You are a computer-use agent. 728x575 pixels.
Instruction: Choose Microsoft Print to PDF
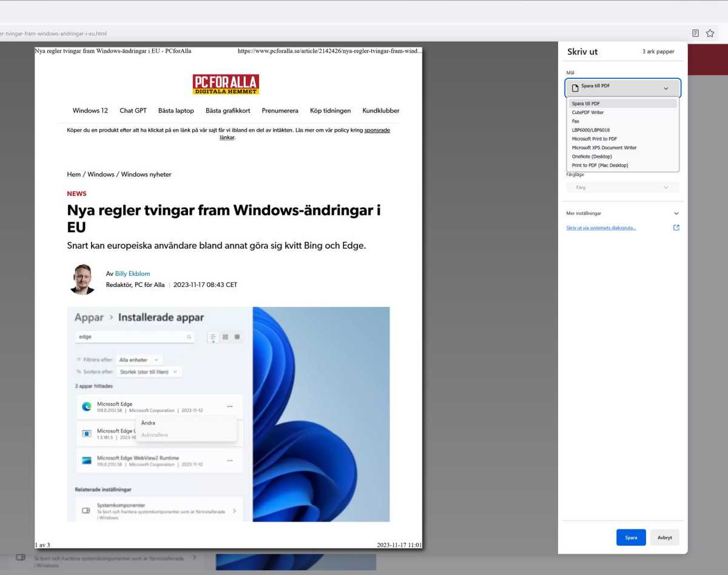622,139
